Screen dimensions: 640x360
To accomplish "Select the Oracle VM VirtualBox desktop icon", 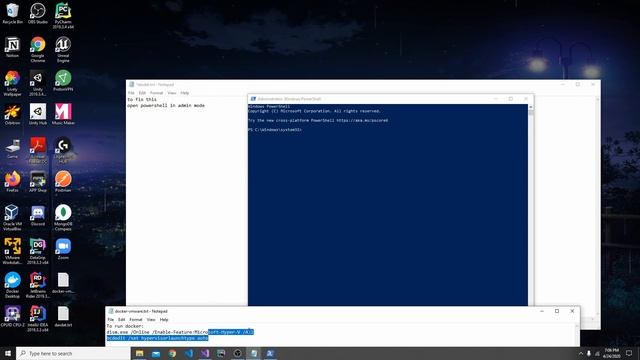I will [x=12, y=218].
